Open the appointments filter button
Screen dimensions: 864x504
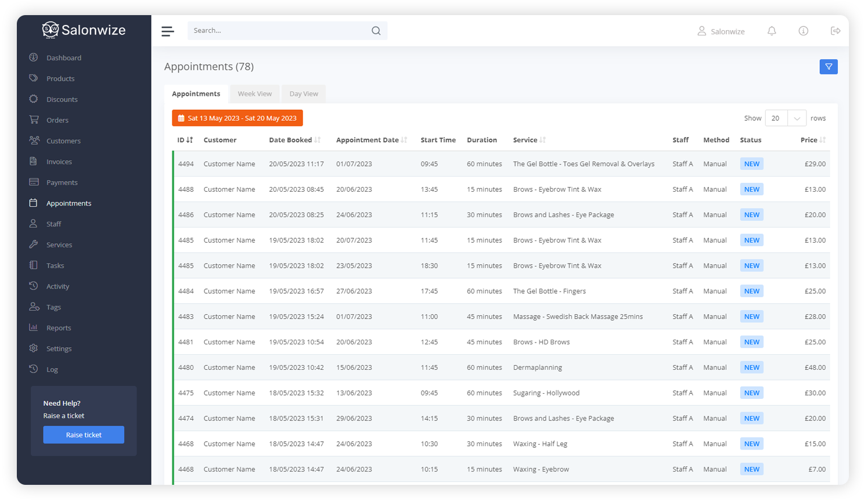coord(829,67)
